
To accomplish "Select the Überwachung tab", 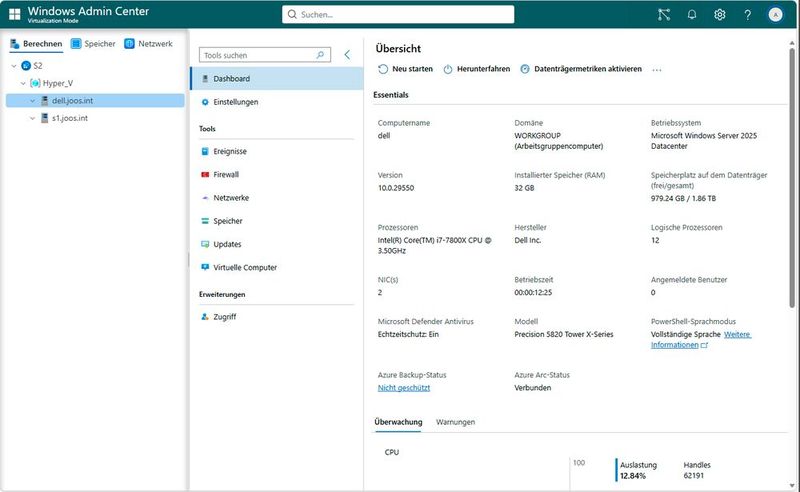I will click(x=398, y=422).
